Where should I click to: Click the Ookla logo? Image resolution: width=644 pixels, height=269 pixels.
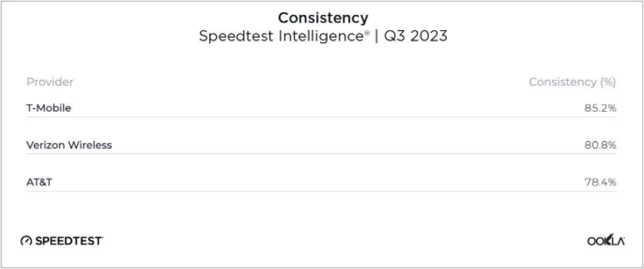point(606,242)
